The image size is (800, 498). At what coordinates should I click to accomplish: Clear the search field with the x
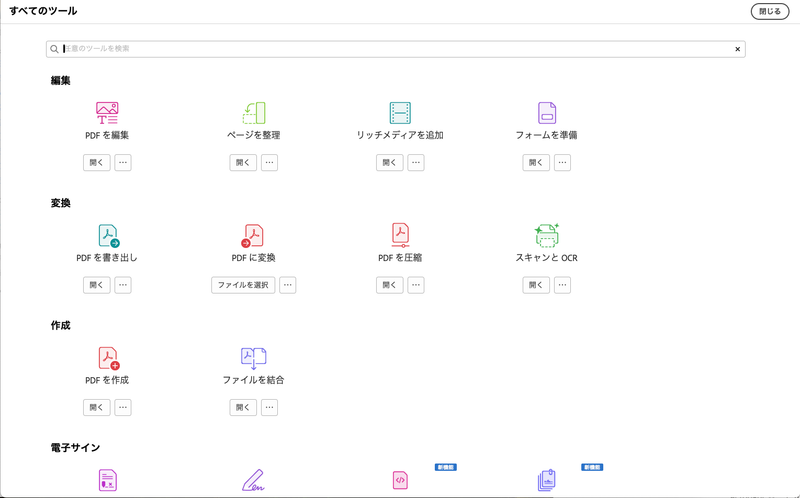coord(737,49)
